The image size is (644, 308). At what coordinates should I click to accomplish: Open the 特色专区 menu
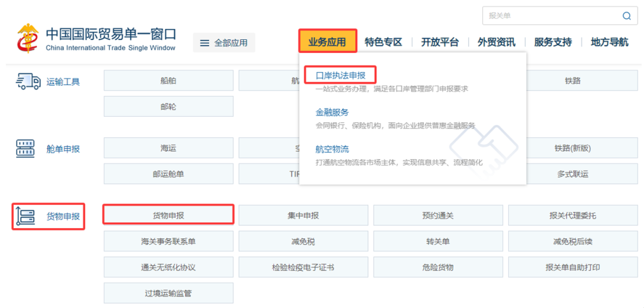383,42
